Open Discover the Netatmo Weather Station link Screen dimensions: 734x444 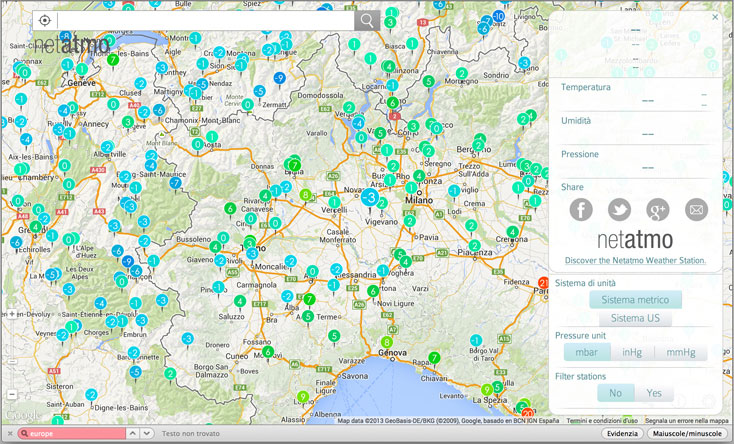pos(635,260)
